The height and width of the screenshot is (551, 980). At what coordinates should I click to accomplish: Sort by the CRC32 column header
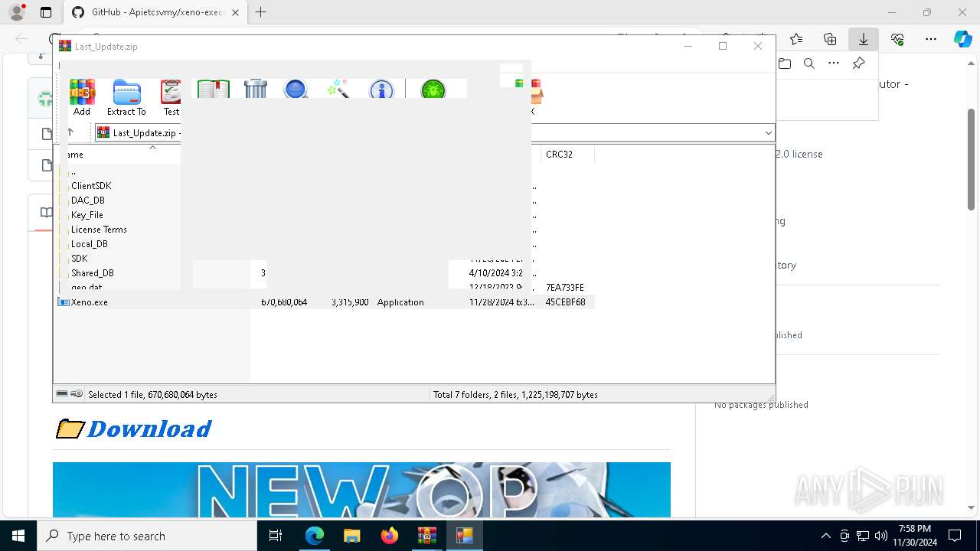click(x=567, y=154)
